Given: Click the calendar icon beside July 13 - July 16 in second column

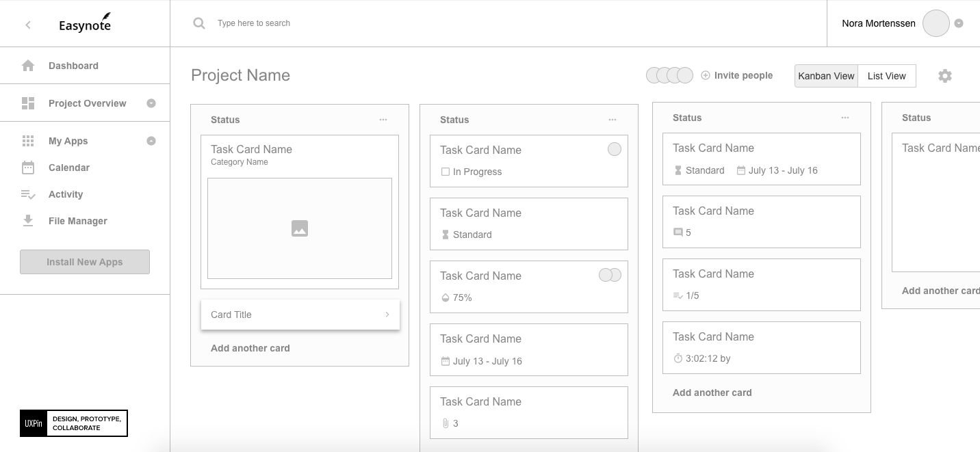Looking at the screenshot, I should [x=446, y=361].
